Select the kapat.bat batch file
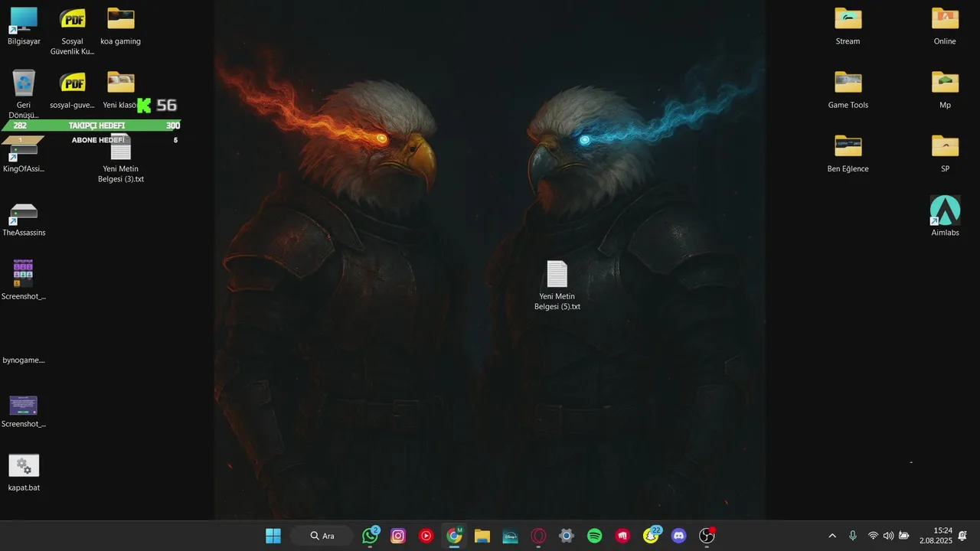This screenshot has height=551, width=980. (24, 472)
